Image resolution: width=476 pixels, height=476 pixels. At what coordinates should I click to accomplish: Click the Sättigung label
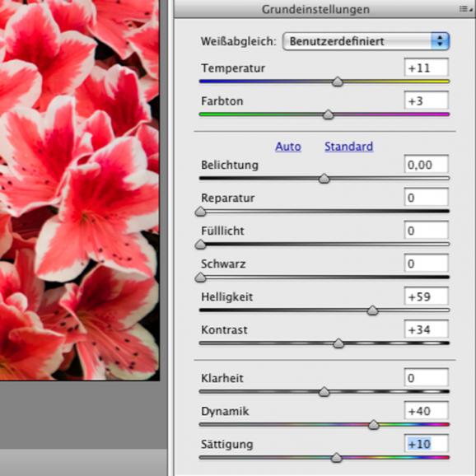tap(226, 444)
